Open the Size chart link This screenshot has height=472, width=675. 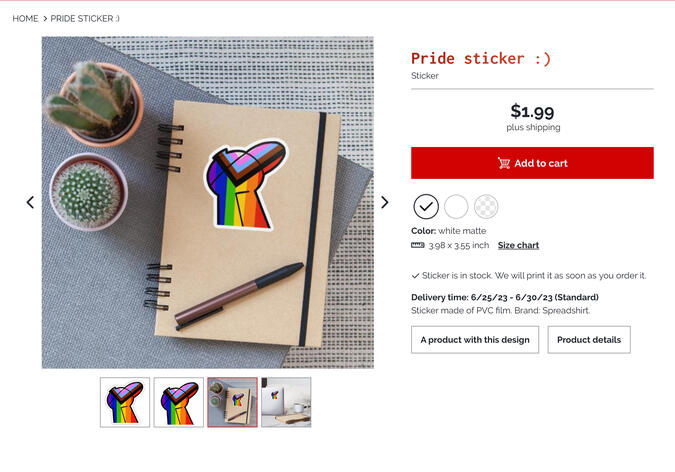click(x=518, y=245)
